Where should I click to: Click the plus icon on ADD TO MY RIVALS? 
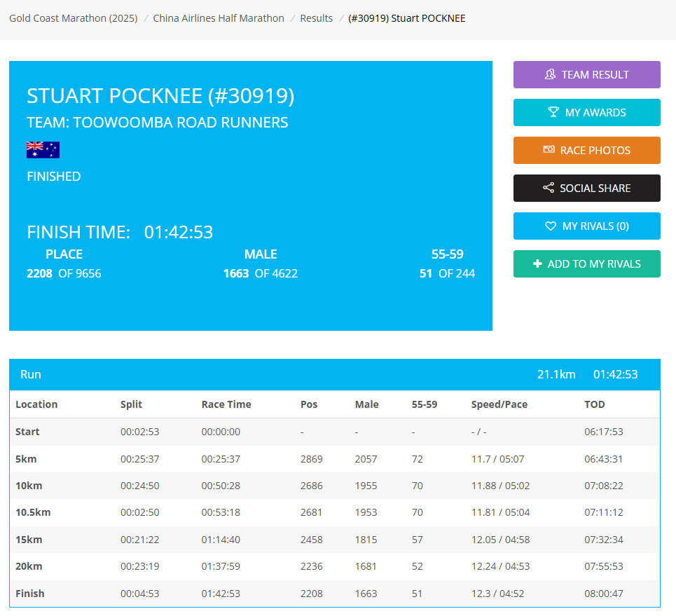(537, 264)
